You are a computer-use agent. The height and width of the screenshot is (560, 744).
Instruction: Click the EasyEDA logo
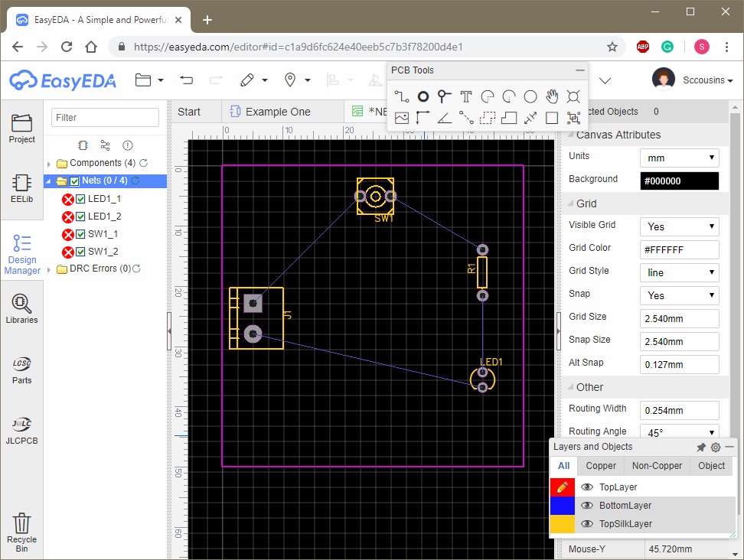64,80
